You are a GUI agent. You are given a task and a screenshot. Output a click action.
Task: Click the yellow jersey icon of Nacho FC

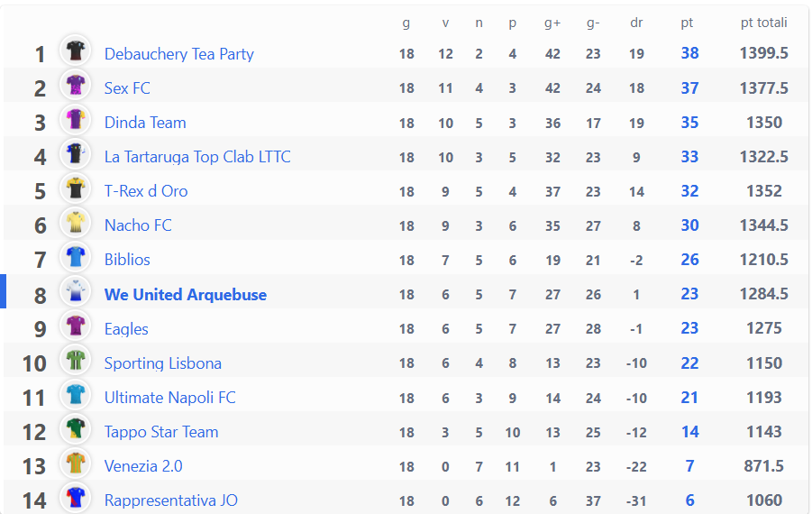tap(76, 223)
